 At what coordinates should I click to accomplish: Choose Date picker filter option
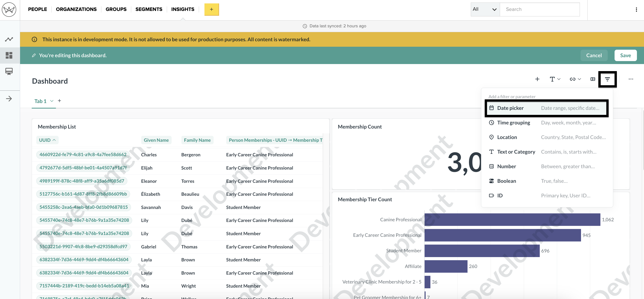pos(547,108)
